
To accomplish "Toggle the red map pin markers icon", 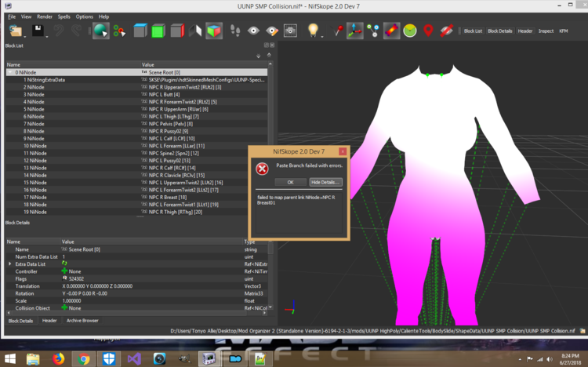I will point(428,31).
